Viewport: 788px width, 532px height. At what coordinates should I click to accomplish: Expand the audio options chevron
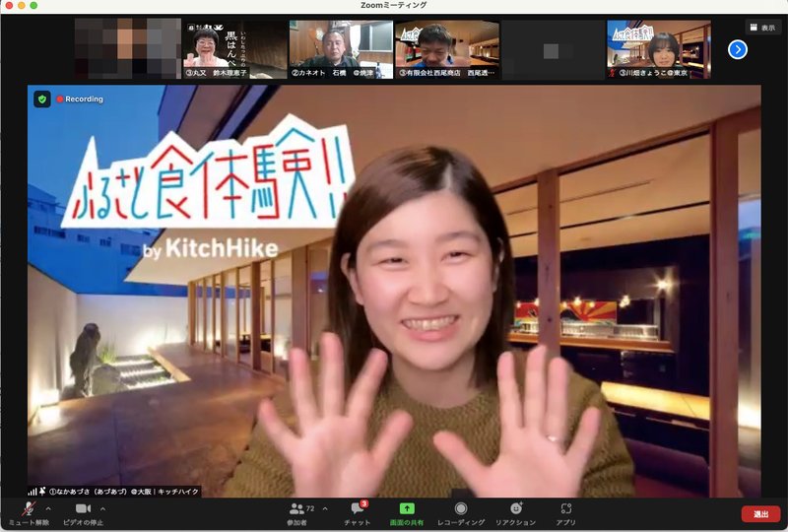click(x=48, y=509)
